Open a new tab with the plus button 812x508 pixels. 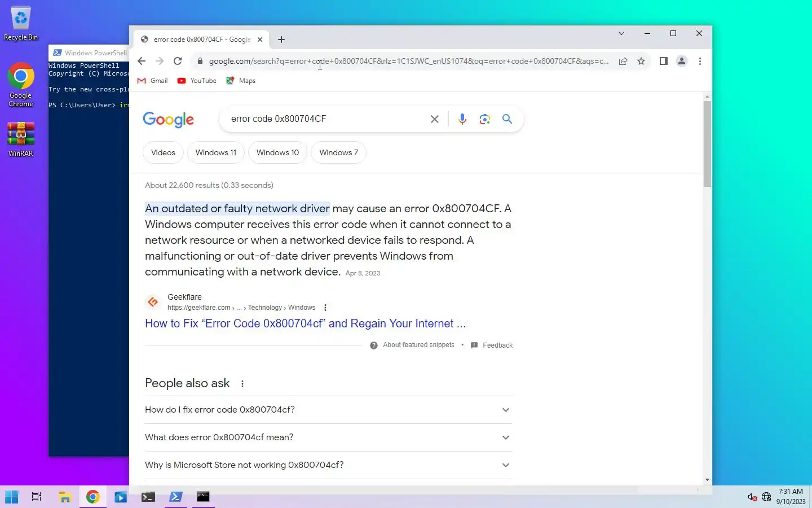point(281,40)
